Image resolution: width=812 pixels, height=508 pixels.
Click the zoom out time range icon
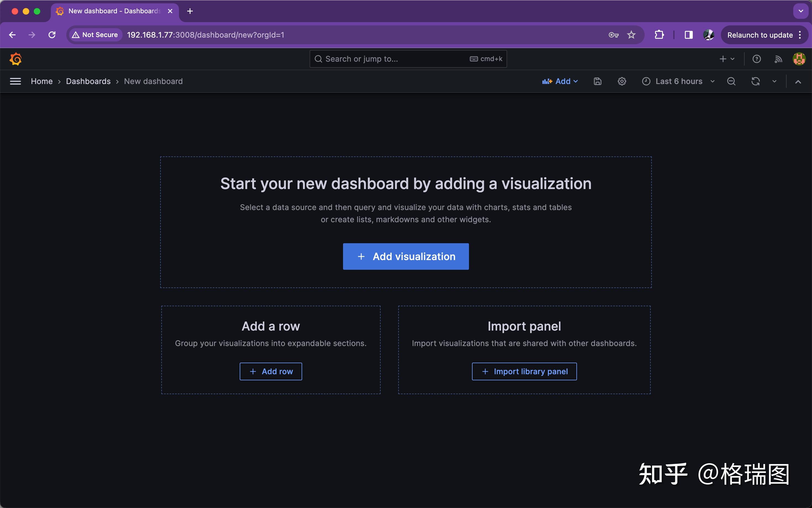coord(731,81)
